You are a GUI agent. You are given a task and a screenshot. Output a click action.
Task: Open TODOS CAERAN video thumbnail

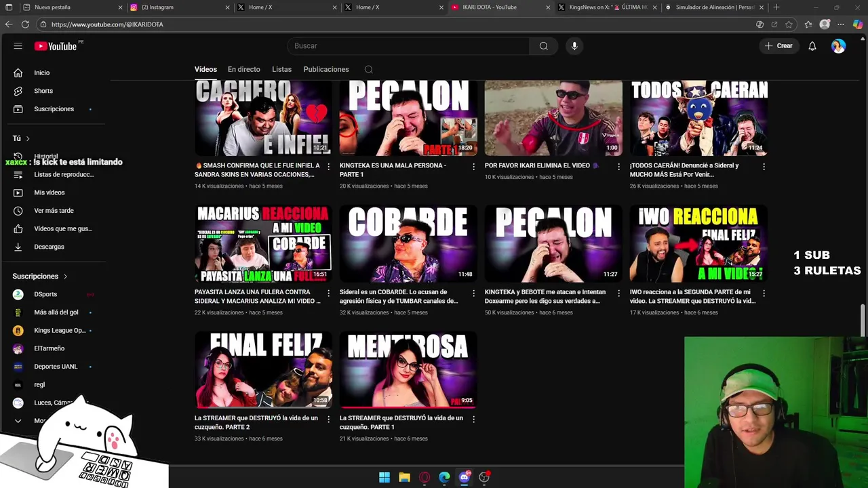tap(698, 118)
